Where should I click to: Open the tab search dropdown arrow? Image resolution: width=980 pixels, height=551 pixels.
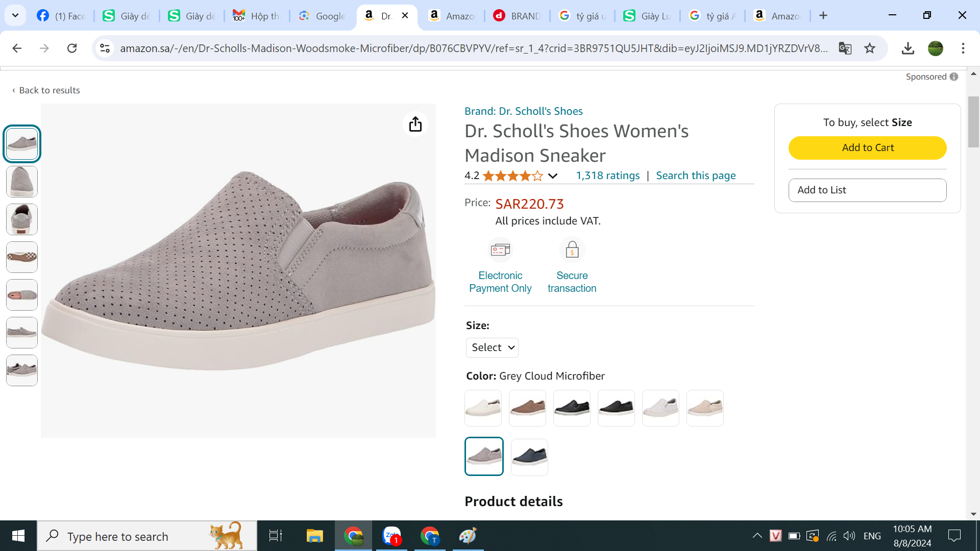[15, 15]
